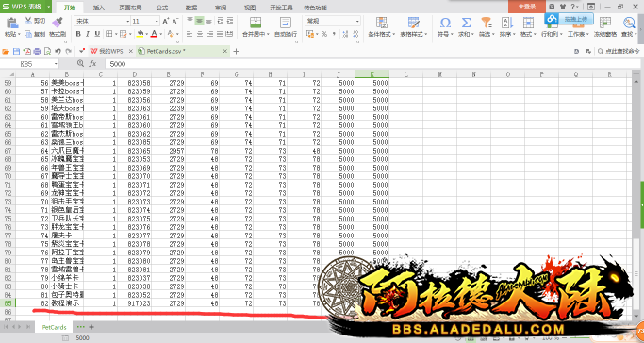Click the Freeze Panes icon
This screenshot has width=644, height=343.
pyautogui.click(x=604, y=23)
